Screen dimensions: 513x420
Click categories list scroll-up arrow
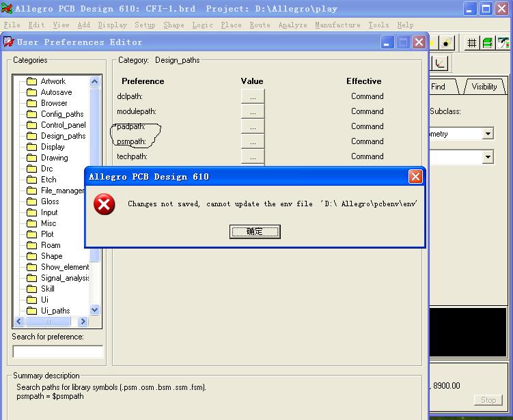click(94, 81)
